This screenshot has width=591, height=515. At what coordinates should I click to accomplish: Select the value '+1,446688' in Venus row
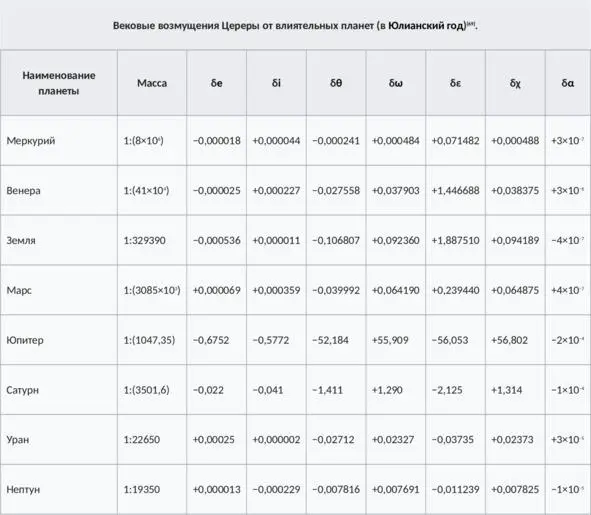(455, 190)
